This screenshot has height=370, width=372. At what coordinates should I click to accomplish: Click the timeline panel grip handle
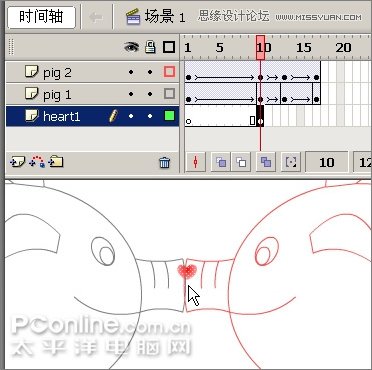(x=11, y=47)
